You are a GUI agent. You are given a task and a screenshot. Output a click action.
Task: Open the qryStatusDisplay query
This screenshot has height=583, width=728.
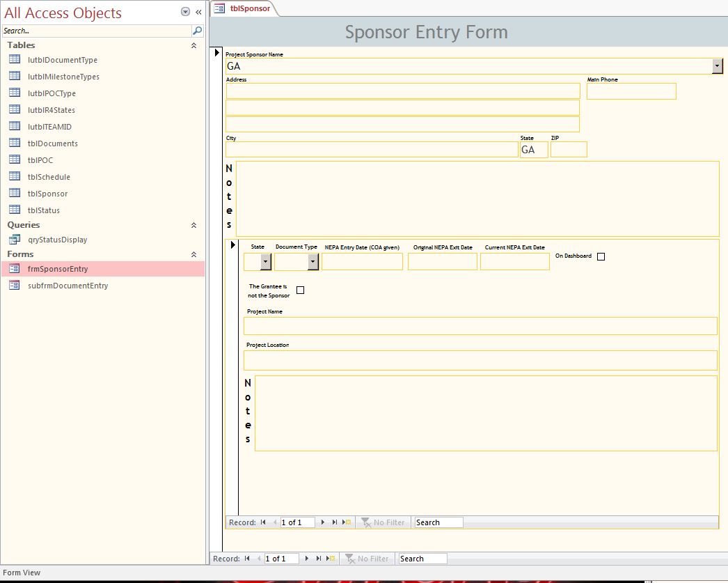(57, 240)
